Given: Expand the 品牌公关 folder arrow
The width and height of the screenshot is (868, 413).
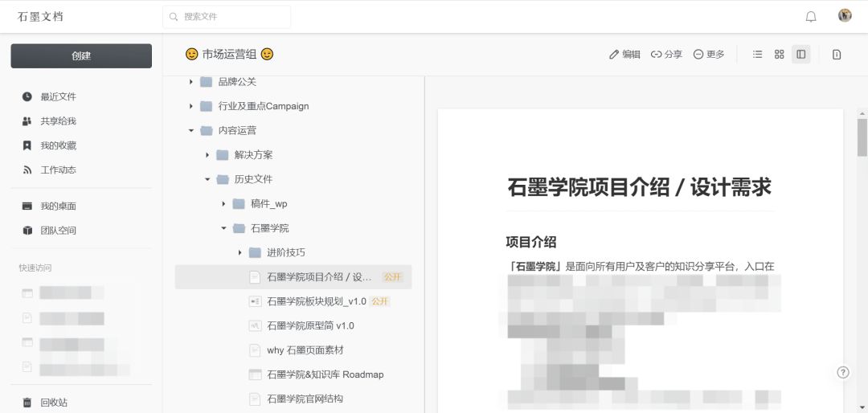Looking at the screenshot, I should (x=191, y=82).
